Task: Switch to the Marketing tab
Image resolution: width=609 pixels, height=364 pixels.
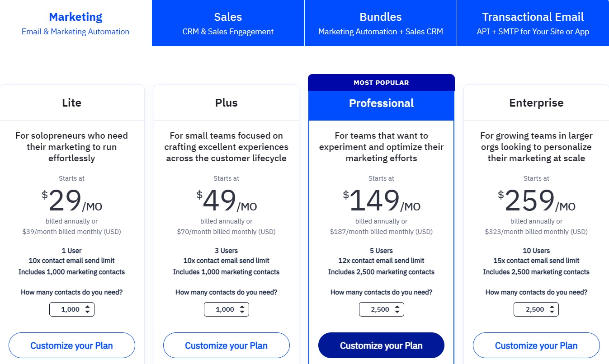Action: [76, 23]
